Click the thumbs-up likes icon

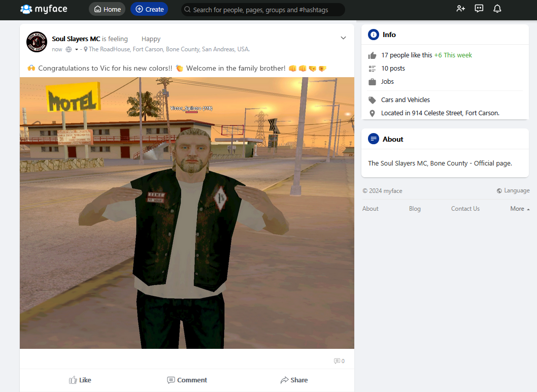point(372,55)
